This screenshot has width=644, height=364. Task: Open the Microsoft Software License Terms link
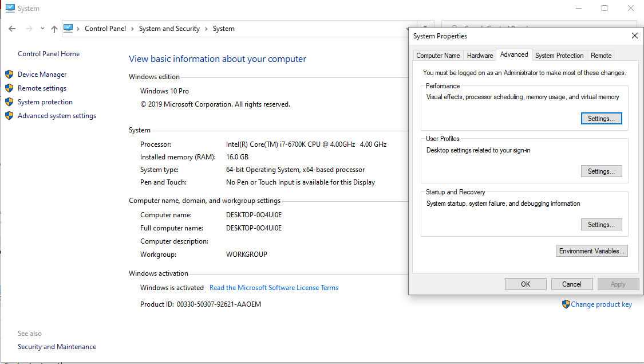(274, 288)
